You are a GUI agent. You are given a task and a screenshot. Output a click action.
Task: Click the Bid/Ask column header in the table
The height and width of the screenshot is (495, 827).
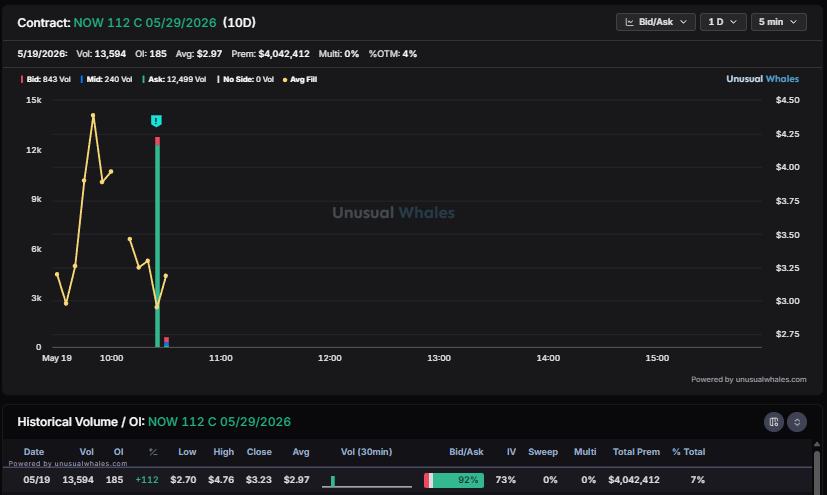coord(466,452)
